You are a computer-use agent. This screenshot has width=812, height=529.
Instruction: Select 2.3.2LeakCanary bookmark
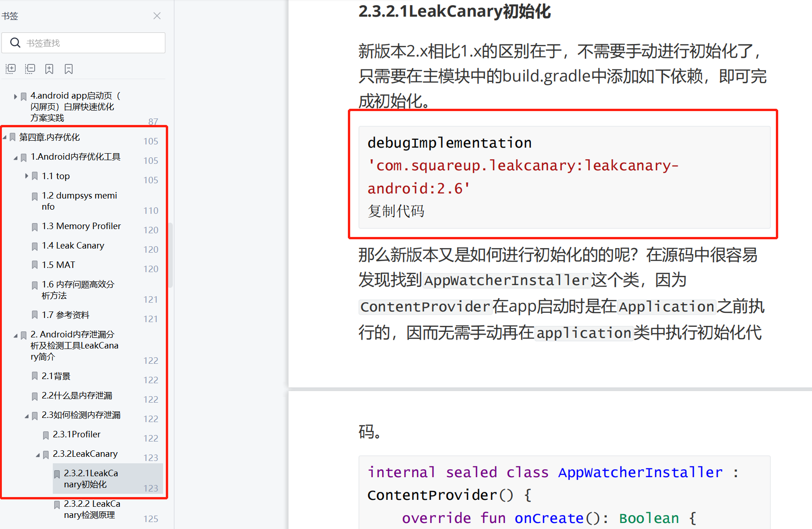coord(85,454)
